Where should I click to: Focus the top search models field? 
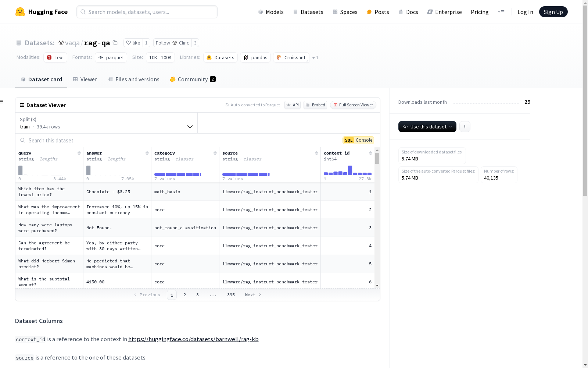point(147,12)
